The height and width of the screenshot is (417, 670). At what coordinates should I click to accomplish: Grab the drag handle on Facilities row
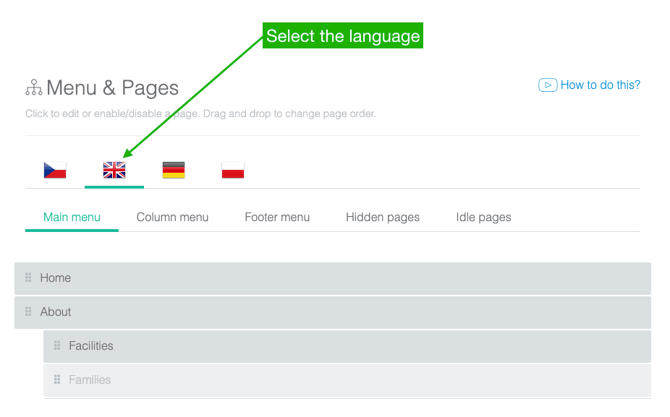click(57, 346)
